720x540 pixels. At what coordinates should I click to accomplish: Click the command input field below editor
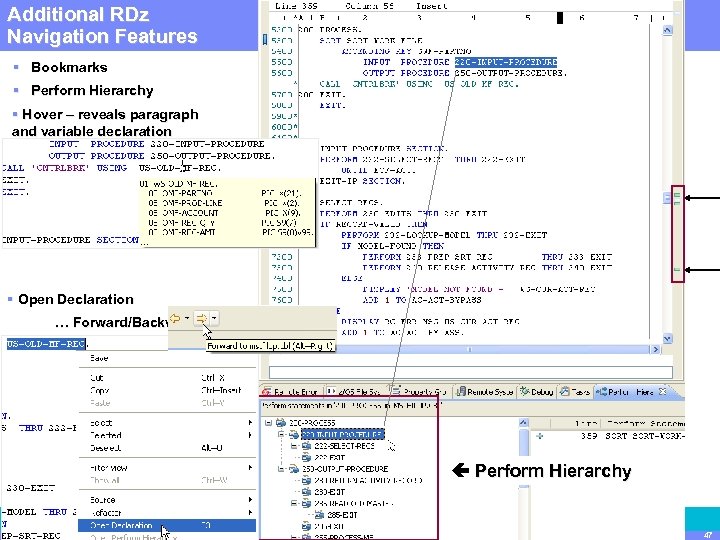[470, 372]
